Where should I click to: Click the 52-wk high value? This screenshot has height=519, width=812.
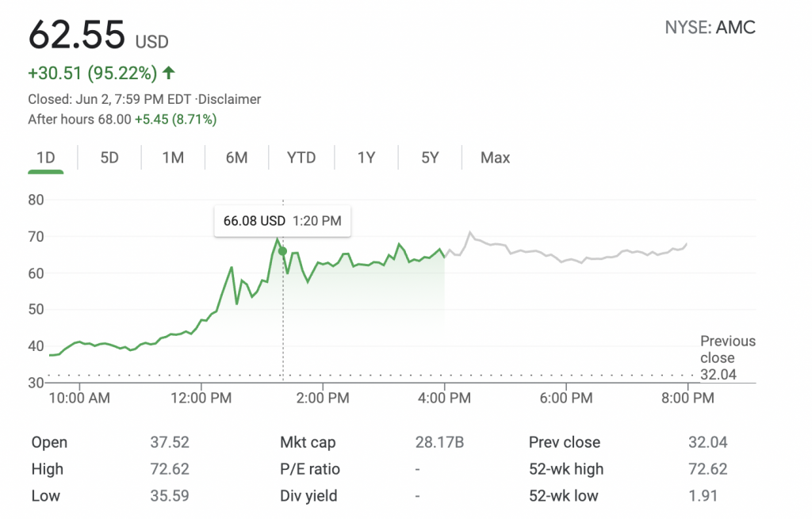[708, 469]
